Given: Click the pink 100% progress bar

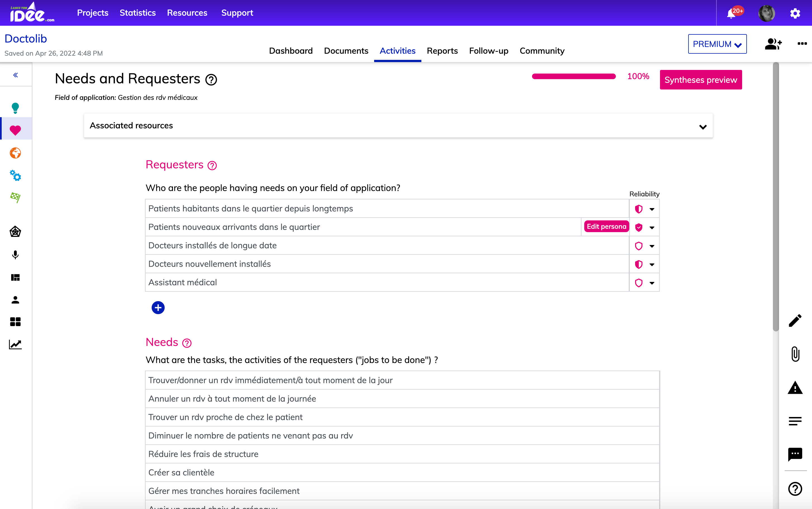Looking at the screenshot, I should click(574, 76).
